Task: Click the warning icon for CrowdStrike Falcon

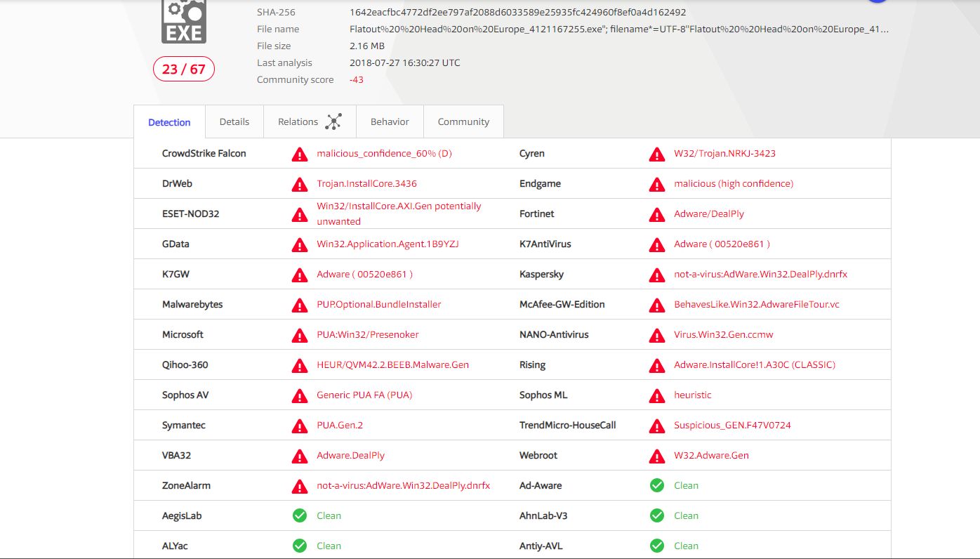Action: tap(300, 154)
